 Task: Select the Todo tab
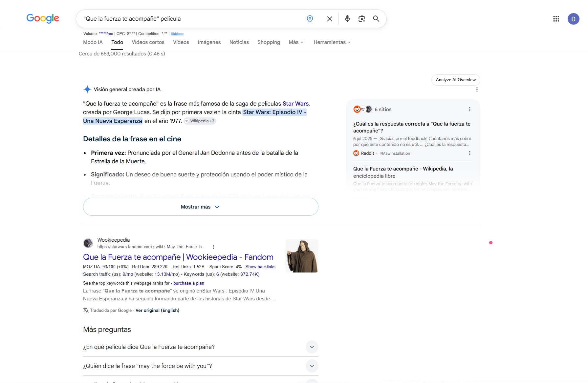coord(117,42)
